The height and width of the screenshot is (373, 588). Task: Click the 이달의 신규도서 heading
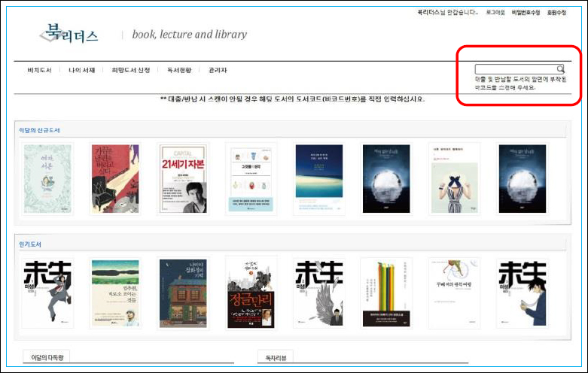[39, 130]
